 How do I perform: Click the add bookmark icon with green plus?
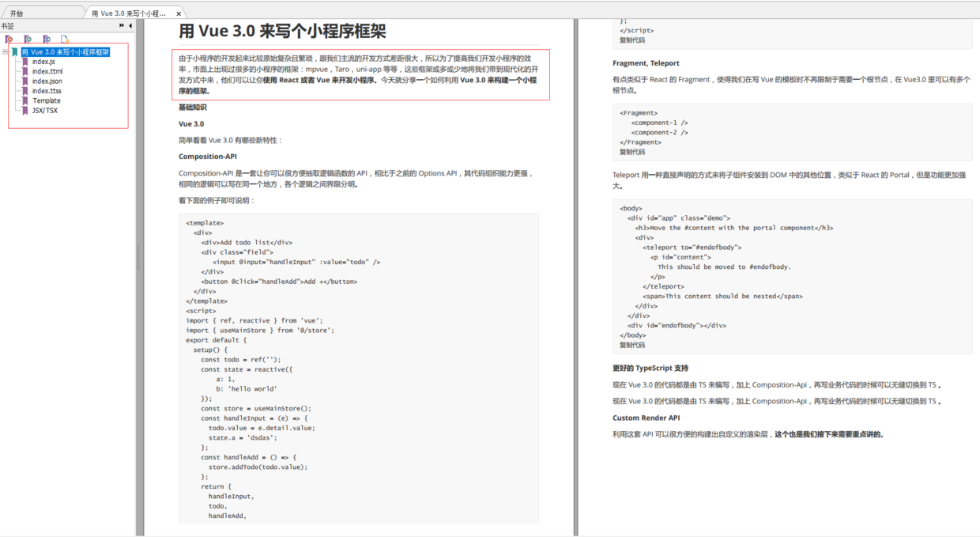pos(28,39)
